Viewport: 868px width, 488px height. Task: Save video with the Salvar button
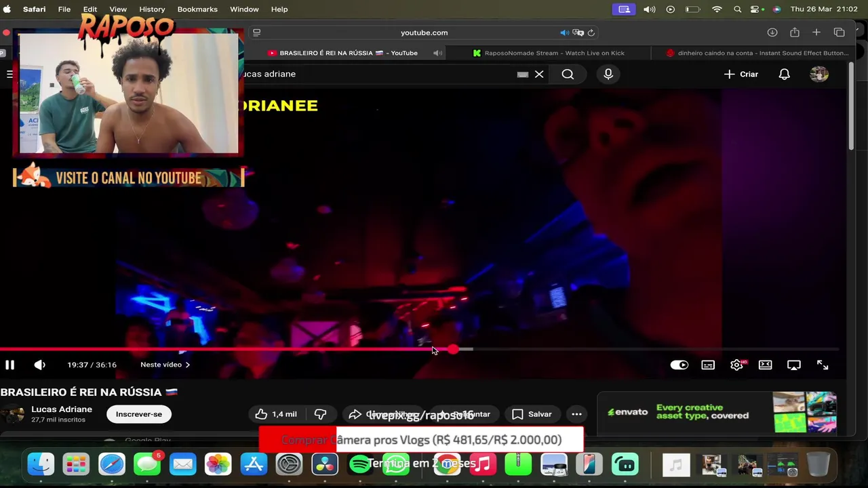click(532, 414)
